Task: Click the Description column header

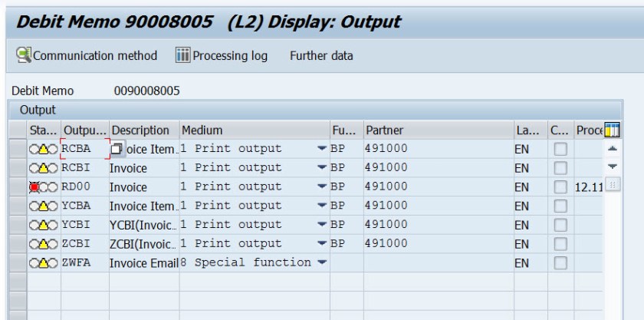Action: tap(144, 130)
